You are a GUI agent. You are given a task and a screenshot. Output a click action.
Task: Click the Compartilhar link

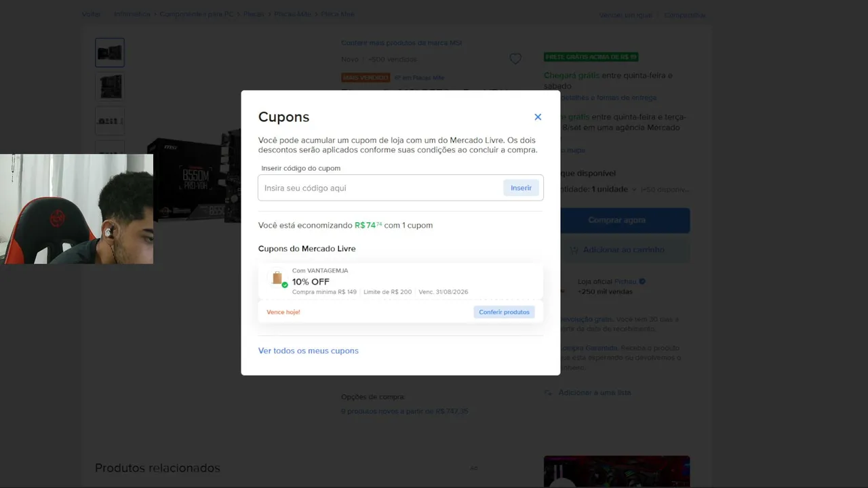[685, 15]
